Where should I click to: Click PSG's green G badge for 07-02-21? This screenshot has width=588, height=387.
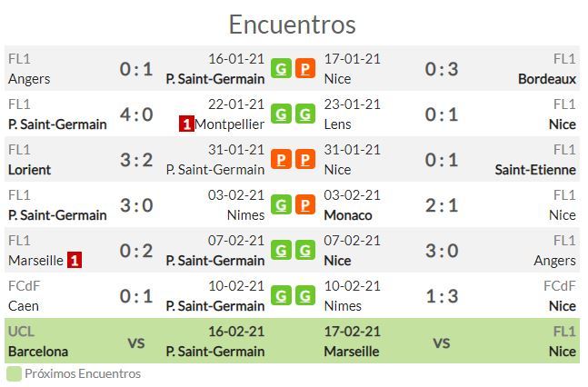click(x=281, y=251)
